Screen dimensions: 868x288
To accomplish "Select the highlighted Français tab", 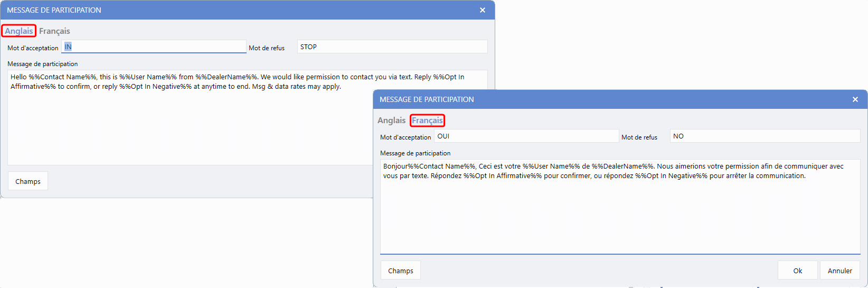I will 427,120.
